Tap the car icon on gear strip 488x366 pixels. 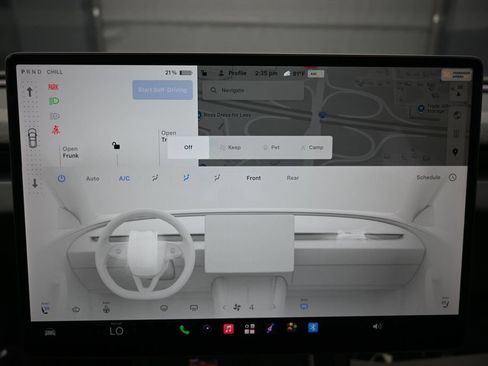33,138
